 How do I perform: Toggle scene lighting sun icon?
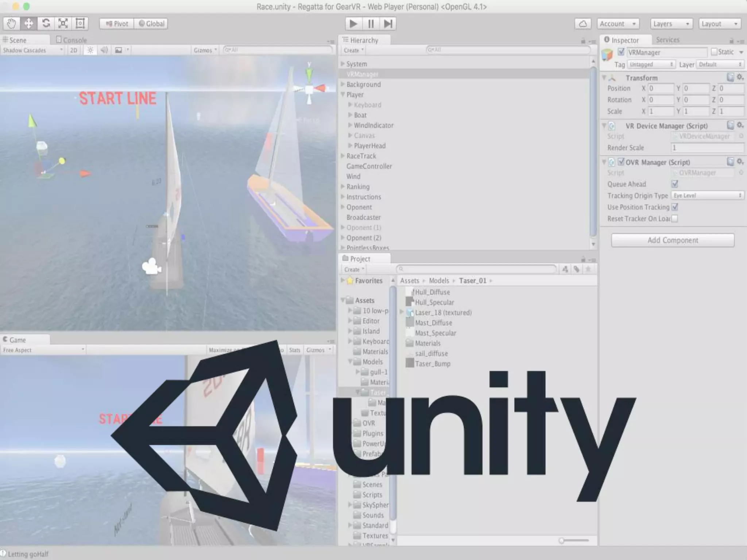point(90,50)
